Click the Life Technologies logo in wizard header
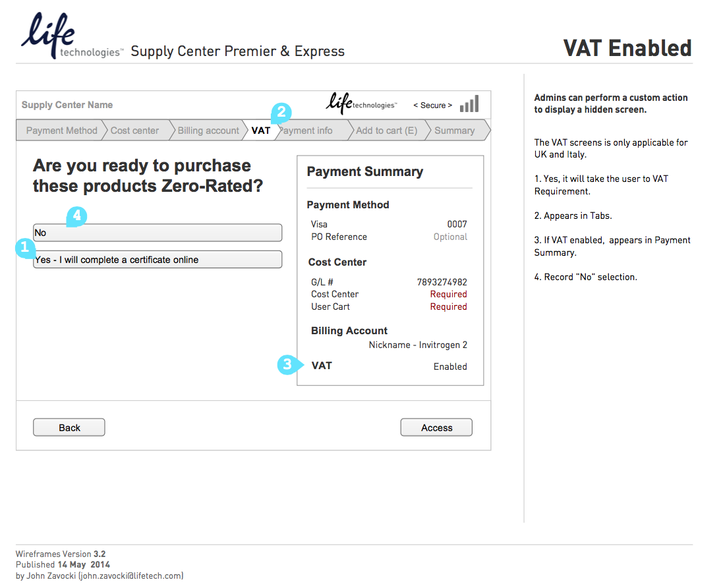The height and width of the screenshot is (588, 721). point(361,103)
